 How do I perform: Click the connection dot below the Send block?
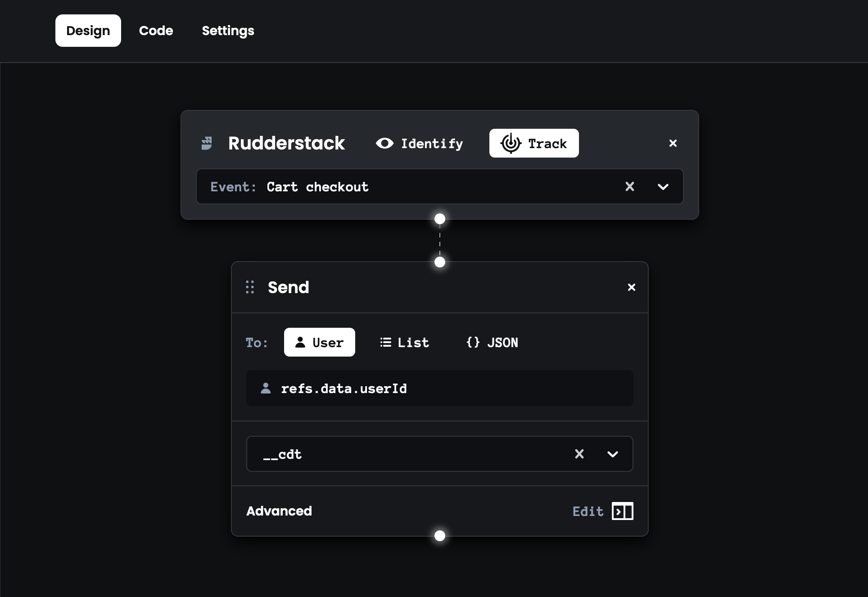coord(439,536)
